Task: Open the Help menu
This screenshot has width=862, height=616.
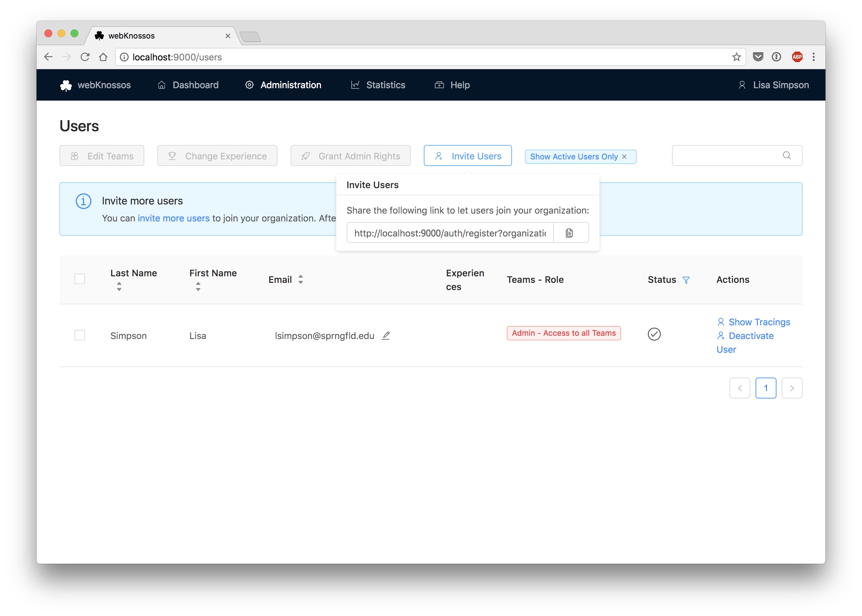Action: (x=452, y=85)
